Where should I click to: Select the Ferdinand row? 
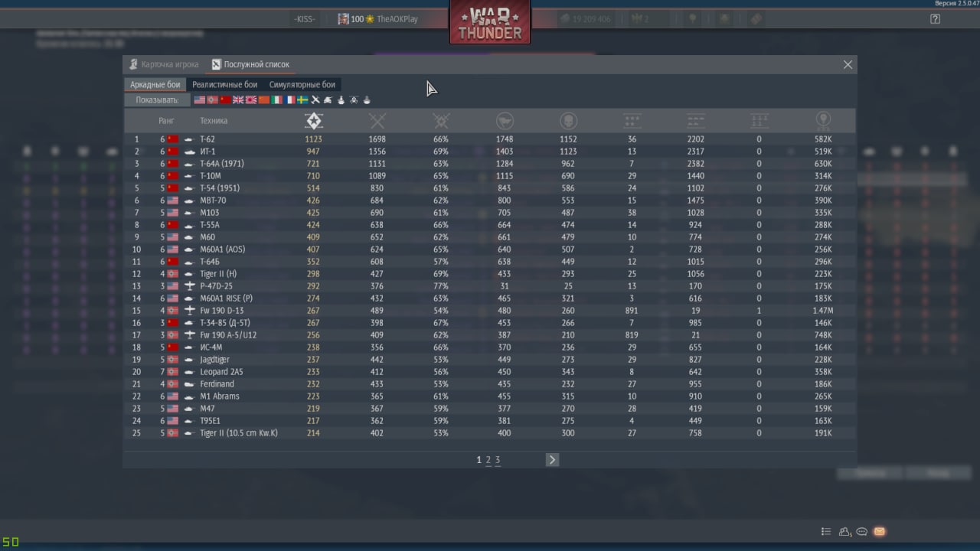(x=490, y=384)
